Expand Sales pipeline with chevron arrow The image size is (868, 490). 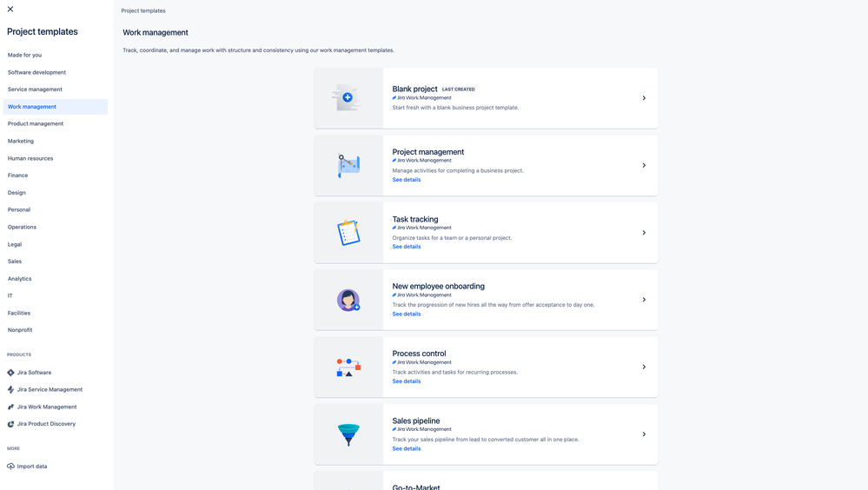point(644,434)
